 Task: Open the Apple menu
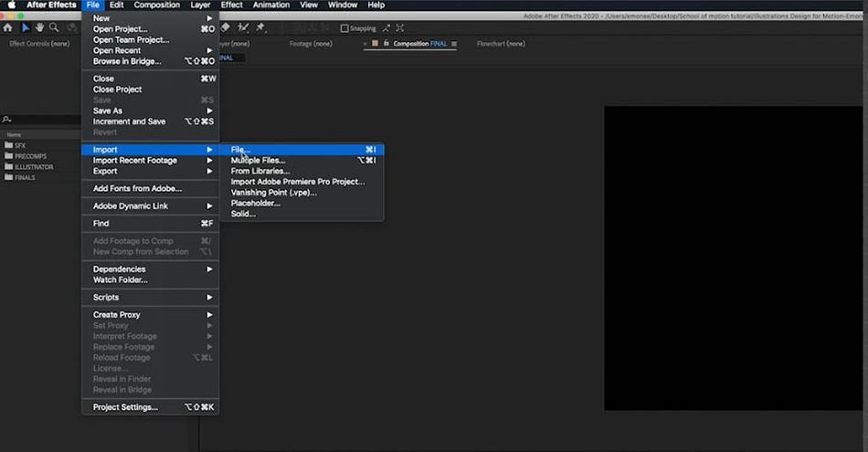(12, 5)
